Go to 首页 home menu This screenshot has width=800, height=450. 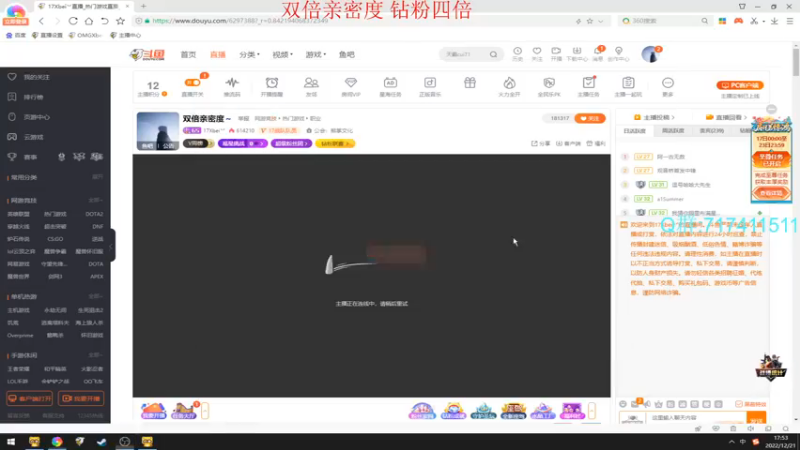tap(188, 55)
